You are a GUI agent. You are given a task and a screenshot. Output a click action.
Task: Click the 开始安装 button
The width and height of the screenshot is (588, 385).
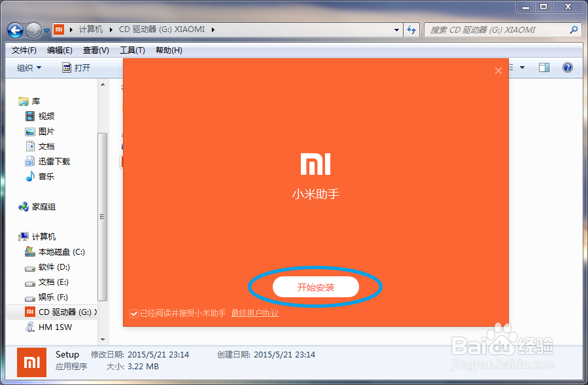[316, 287]
